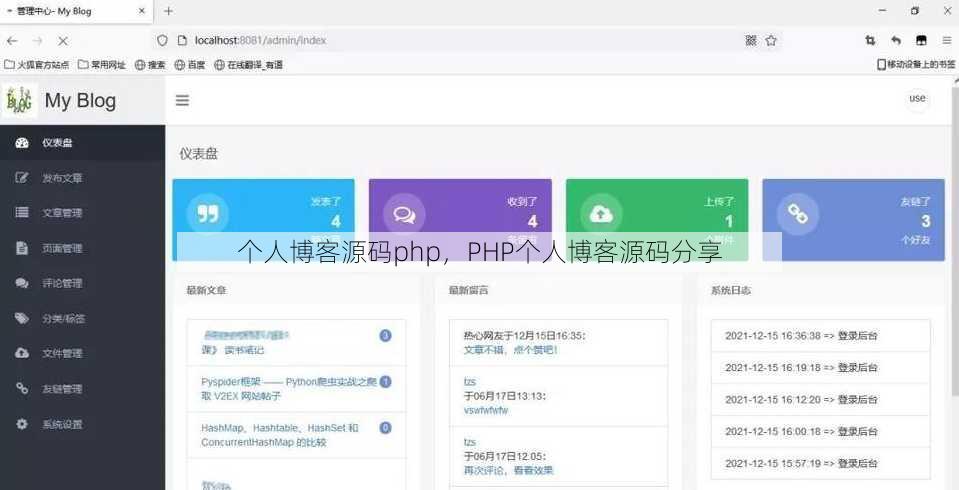The height and width of the screenshot is (490, 959).
Task: Click the comment count badge on Pyspider article
Action: pyautogui.click(x=385, y=382)
